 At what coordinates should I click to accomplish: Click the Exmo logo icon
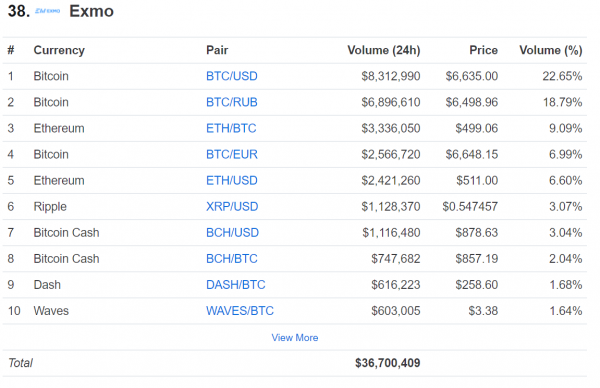tap(47, 11)
